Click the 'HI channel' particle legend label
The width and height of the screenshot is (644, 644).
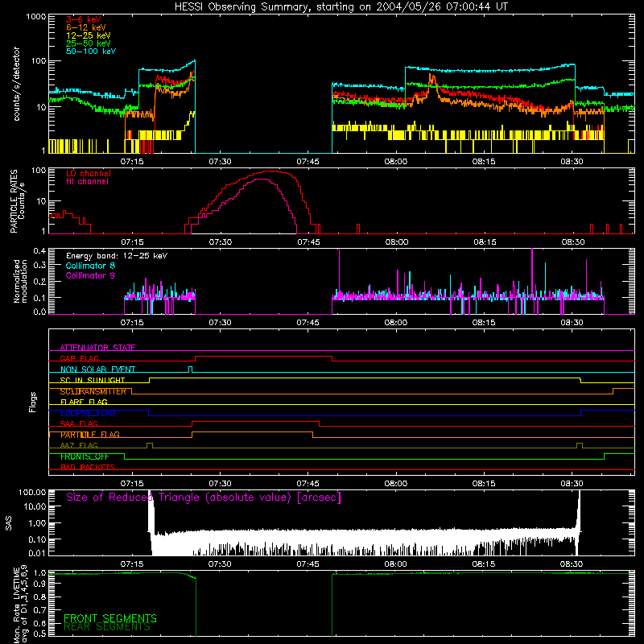(x=87, y=182)
